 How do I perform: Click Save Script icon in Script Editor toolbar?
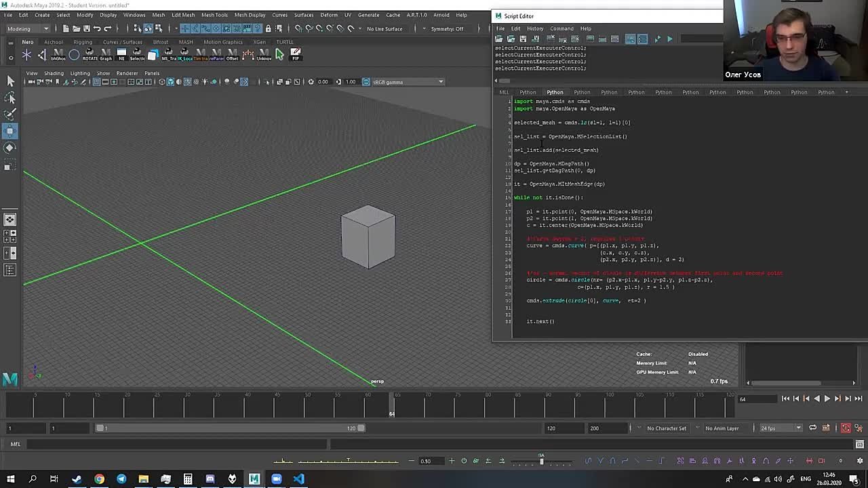522,39
